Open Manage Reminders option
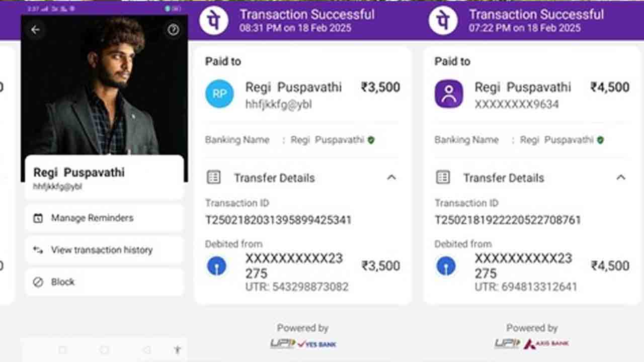The height and width of the screenshot is (362, 644). [92, 218]
